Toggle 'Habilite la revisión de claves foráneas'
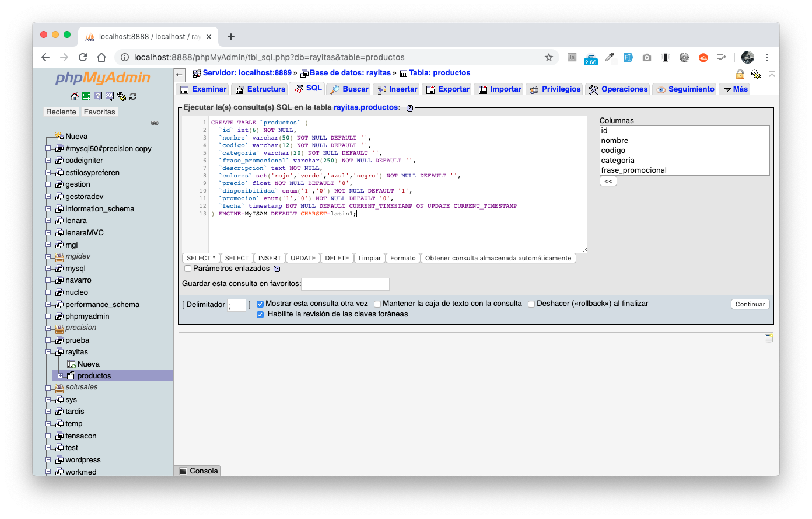 [260, 315]
